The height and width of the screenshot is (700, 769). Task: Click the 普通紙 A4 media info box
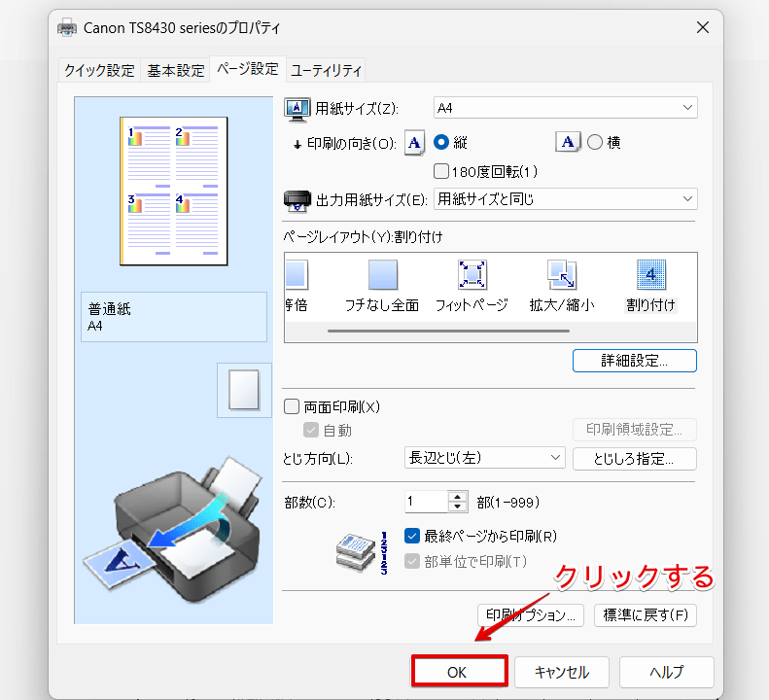174,317
